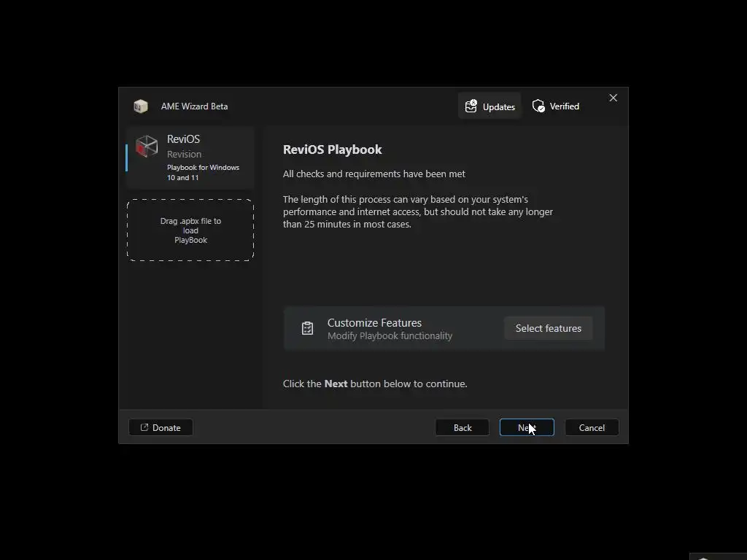
Task: Click the AME Wizard Beta title text
Action: [x=194, y=106]
